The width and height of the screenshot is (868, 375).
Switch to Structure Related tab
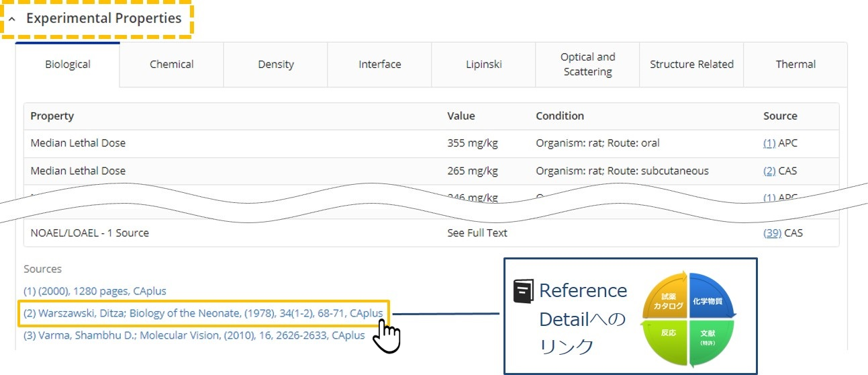pos(691,65)
